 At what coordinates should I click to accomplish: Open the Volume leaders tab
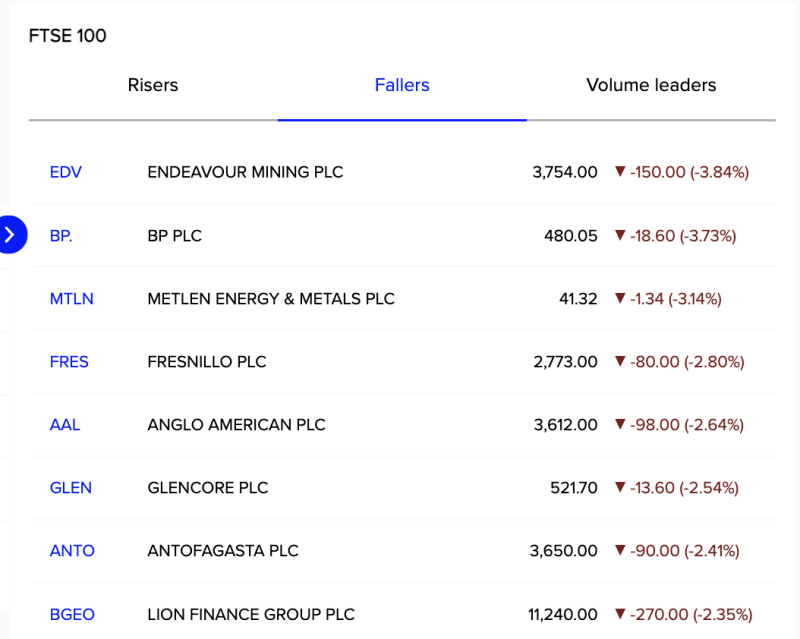(x=651, y=85)
